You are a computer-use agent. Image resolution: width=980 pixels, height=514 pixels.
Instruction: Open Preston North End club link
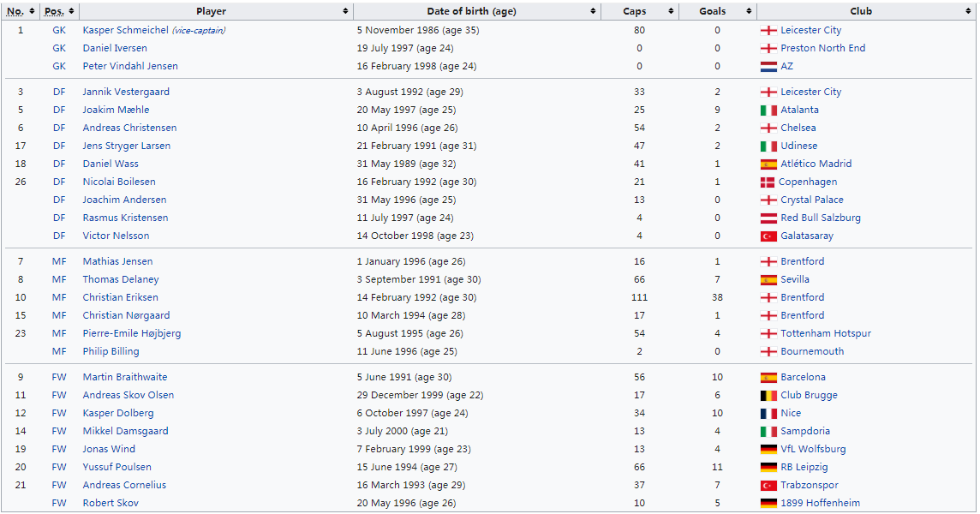pyautogui.click(x=823, y=47)
